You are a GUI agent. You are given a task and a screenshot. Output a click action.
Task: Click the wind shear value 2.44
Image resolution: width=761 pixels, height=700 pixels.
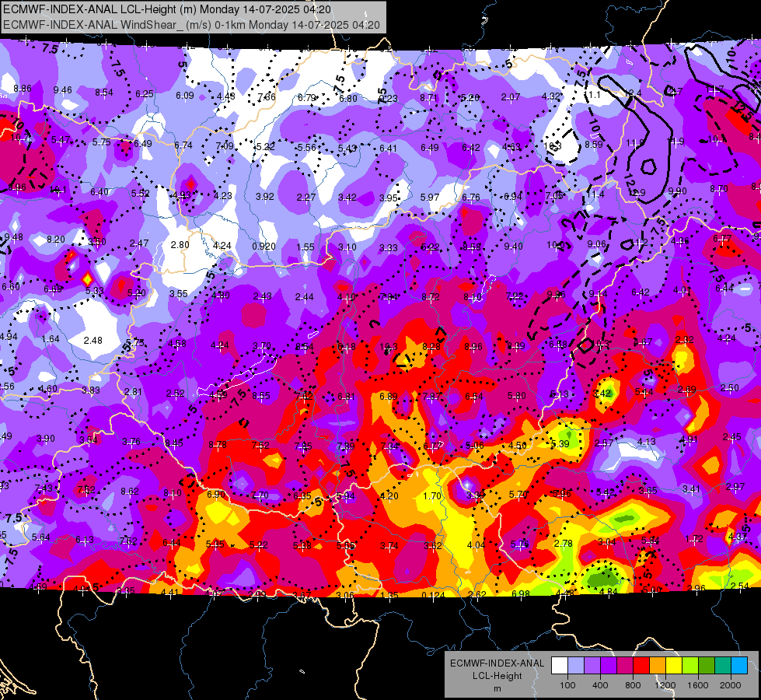(304, 297)
